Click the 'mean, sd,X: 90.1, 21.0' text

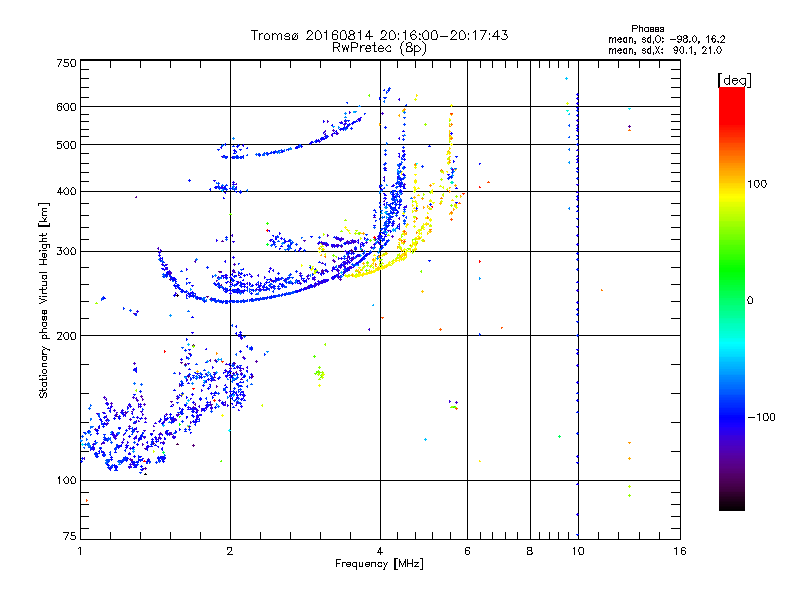pyautogui.click(x=665, y=50)
